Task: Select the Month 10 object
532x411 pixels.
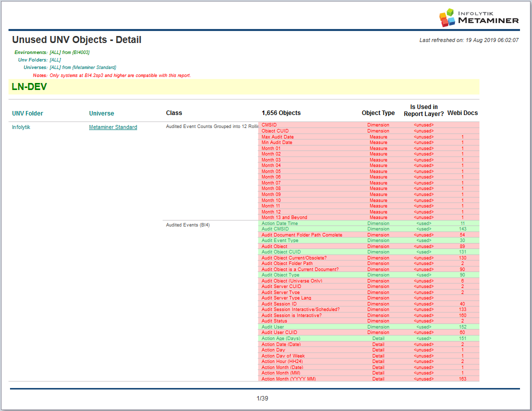Action: (x=271, y=200)
